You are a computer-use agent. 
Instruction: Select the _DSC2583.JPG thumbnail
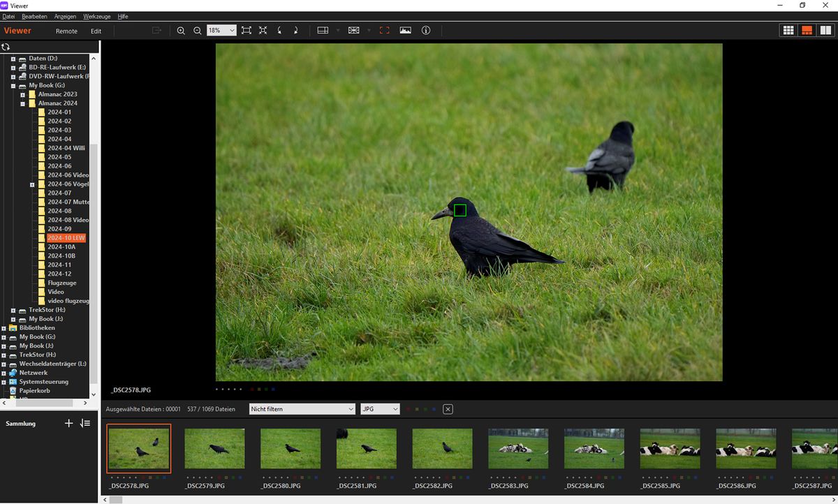tap(517, 447)
